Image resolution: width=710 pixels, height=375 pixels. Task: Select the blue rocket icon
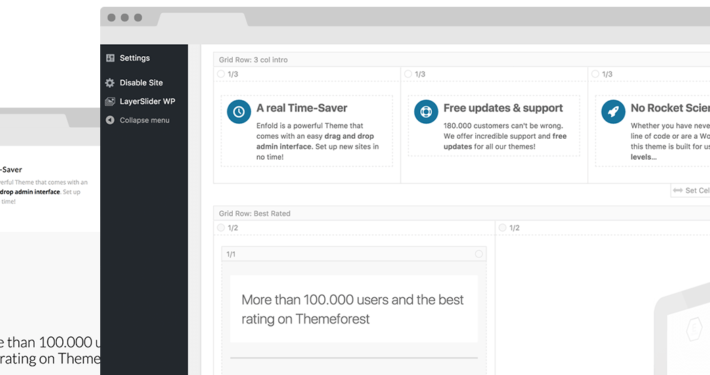coord(613,111)
